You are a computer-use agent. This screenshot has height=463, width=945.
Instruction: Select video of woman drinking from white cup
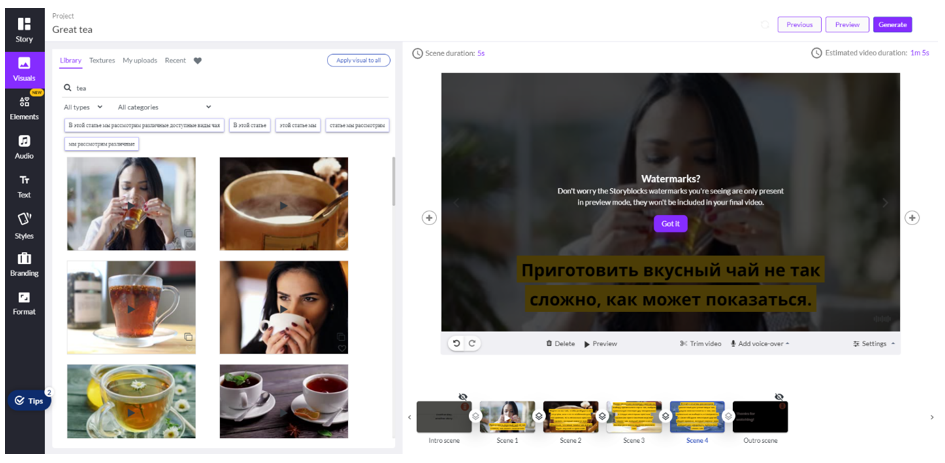(x=284, y=307)
